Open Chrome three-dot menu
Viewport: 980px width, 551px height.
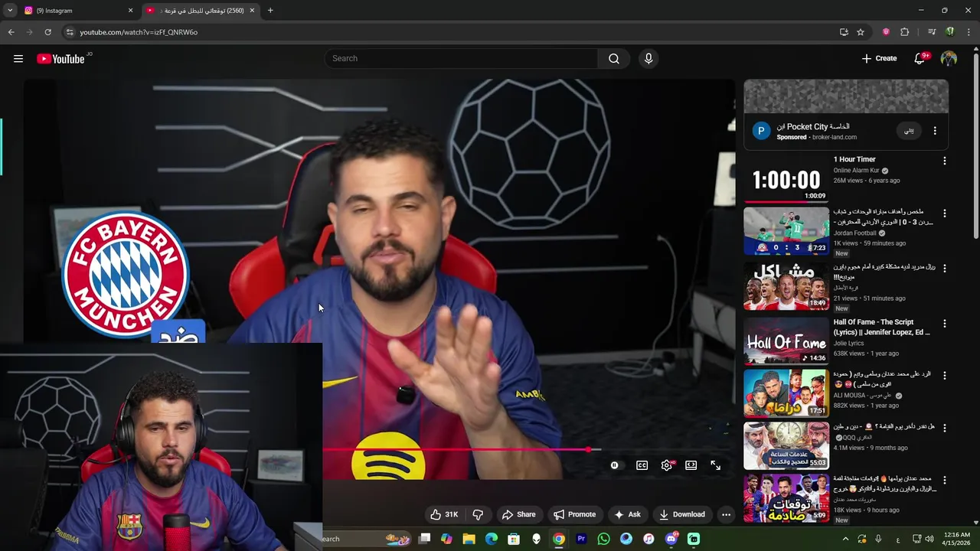(x=969, y=32)
